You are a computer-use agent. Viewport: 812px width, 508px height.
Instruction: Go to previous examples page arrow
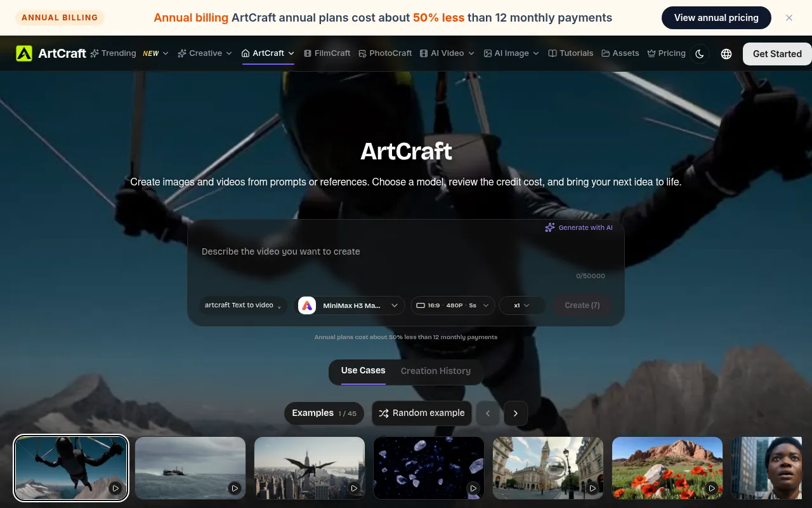(x=488, y=413)
